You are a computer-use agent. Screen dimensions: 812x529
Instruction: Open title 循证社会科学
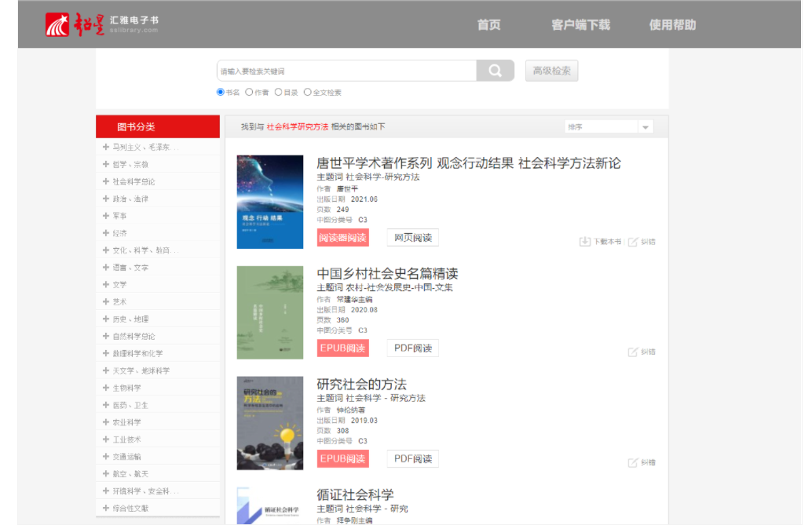355,494
